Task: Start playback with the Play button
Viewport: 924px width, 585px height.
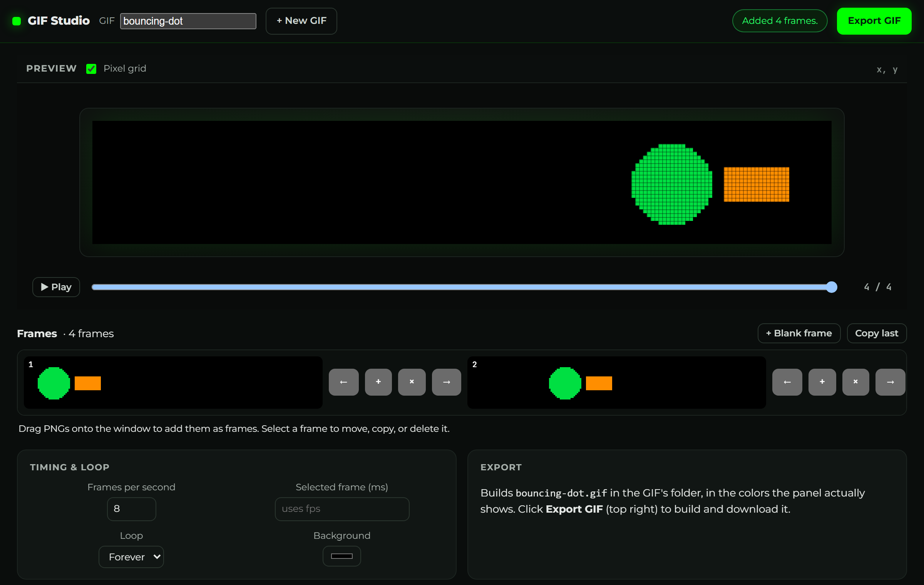Action: point(56,287)
